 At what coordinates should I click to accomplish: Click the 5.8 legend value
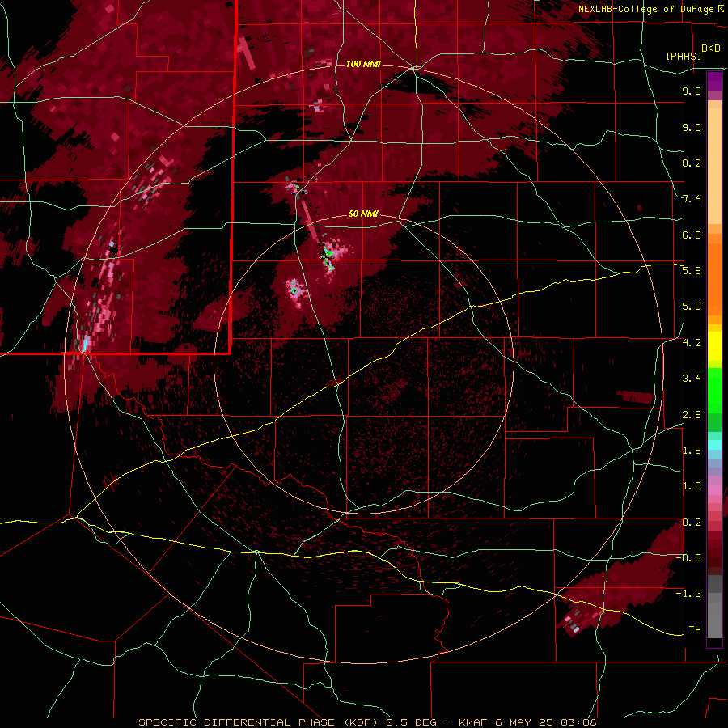coord(692,271)
